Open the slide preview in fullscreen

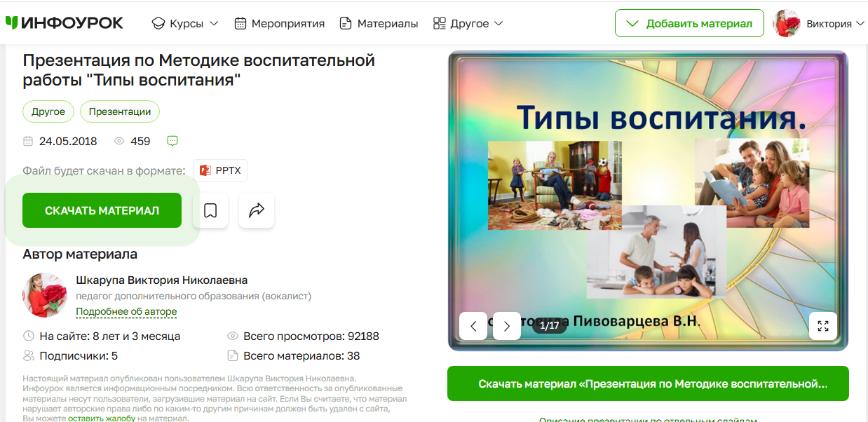tap(823, 326)
